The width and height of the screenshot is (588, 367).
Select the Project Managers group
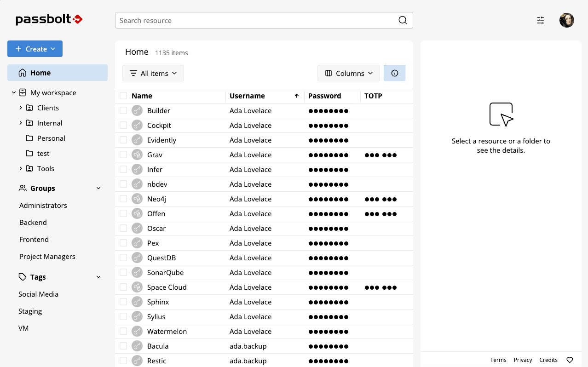coord(47,256)
